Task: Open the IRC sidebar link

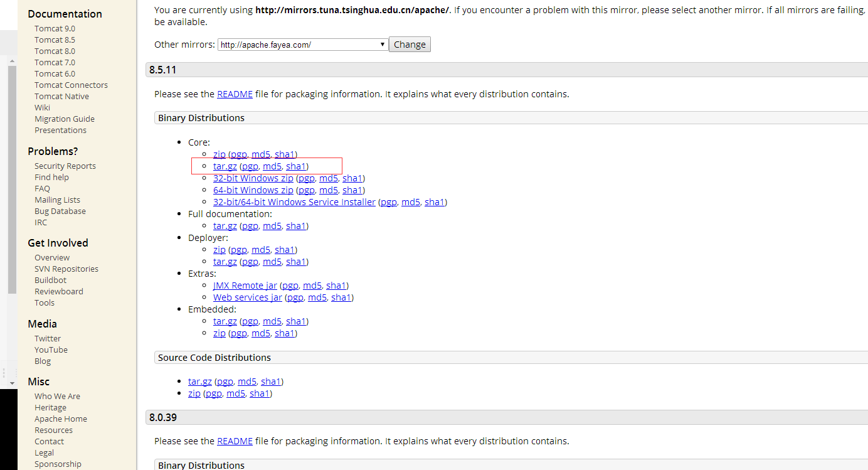Action: (41, 223)
